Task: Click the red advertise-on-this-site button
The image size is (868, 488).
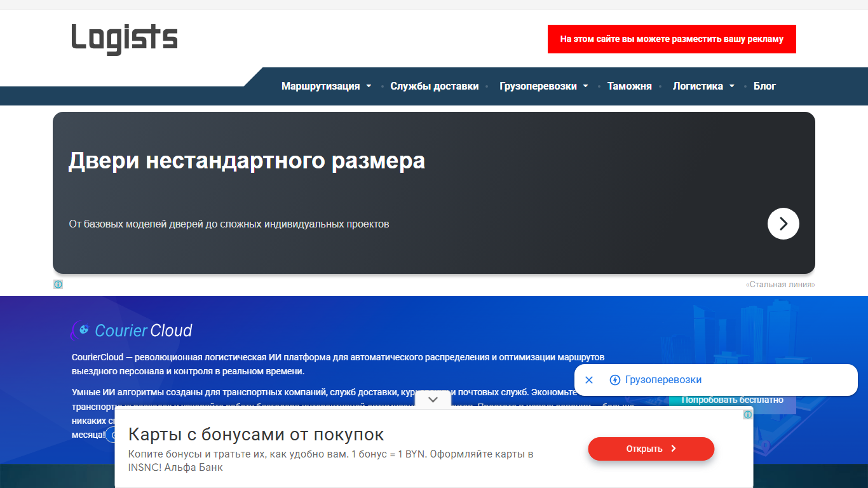Action: (672, 39)
